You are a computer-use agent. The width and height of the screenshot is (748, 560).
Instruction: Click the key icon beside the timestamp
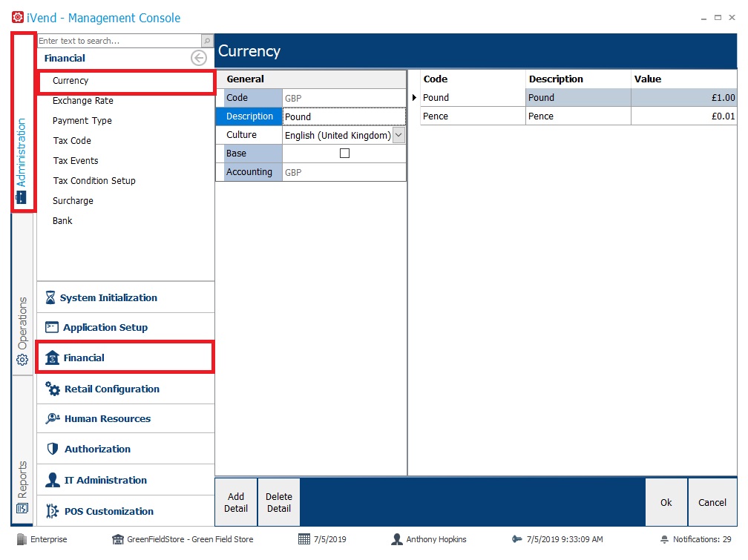pyautogui.click(x=517, y=539)
